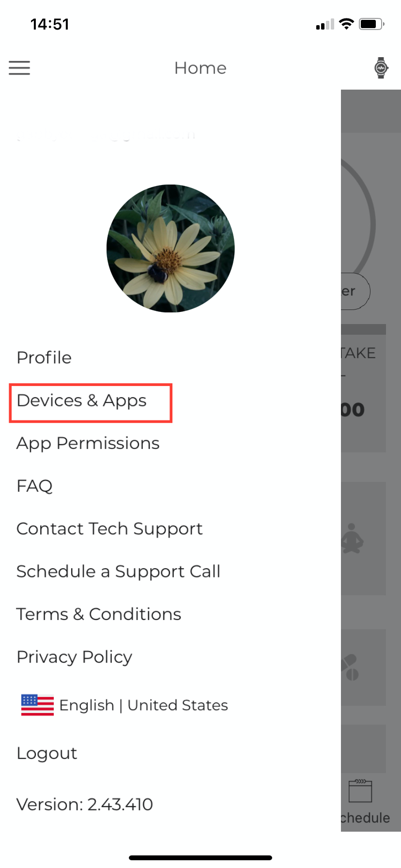
Task: Tap the Wi-Fi status icon
Action: 346,24
